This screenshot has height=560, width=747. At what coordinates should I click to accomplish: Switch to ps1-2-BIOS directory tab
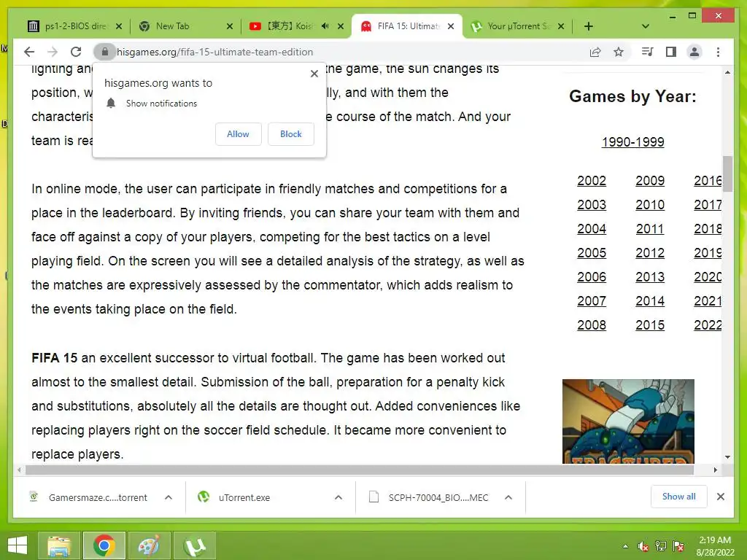(74, 26)
